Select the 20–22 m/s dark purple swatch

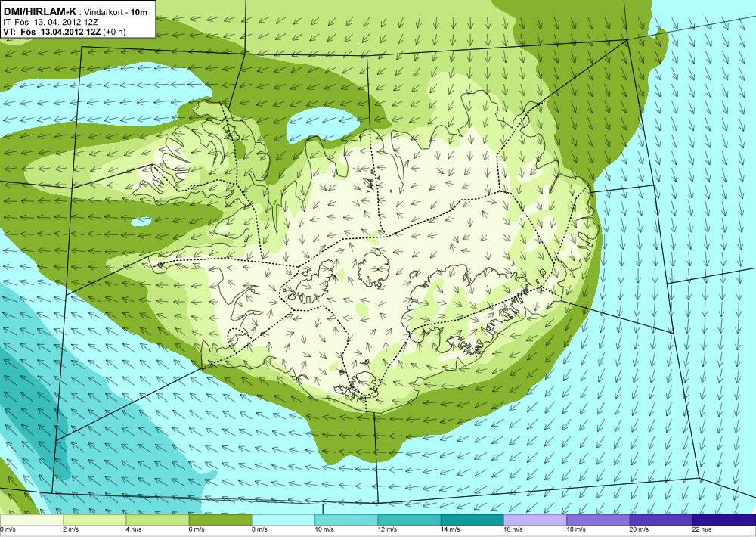(x=661, y=520)
